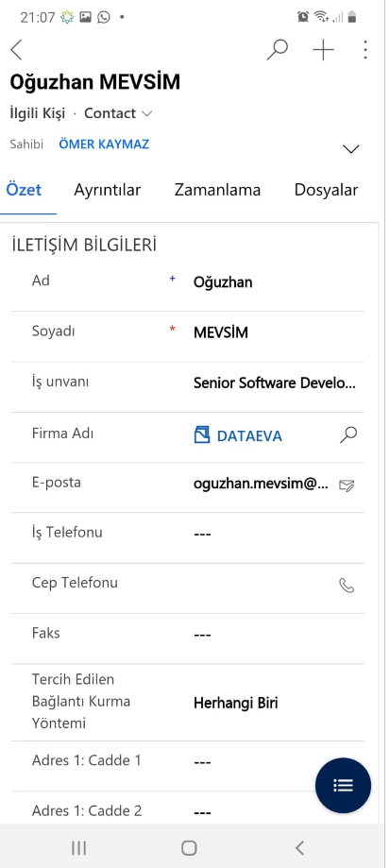This screenshot has width=390, height=868.
Task: Open the three-dot overflow menu
Action: click(x=365, y=50)
